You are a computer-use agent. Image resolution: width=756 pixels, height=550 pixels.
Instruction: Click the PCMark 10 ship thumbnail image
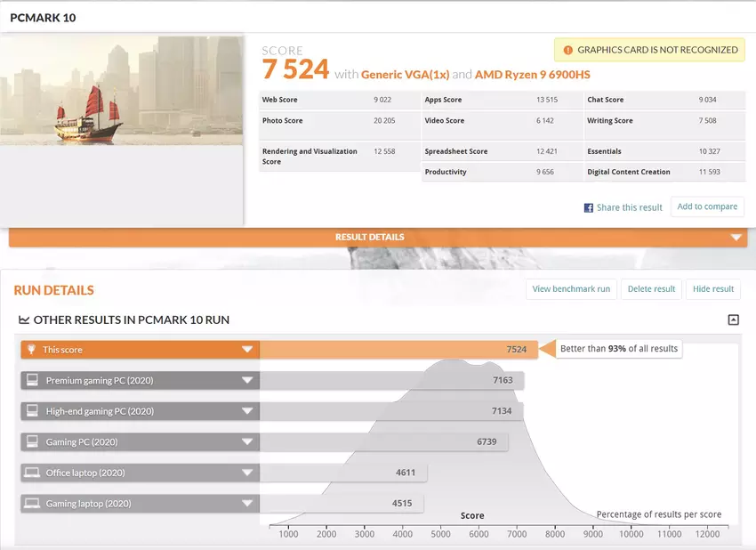pyautogui.click(x=122, y=90)
